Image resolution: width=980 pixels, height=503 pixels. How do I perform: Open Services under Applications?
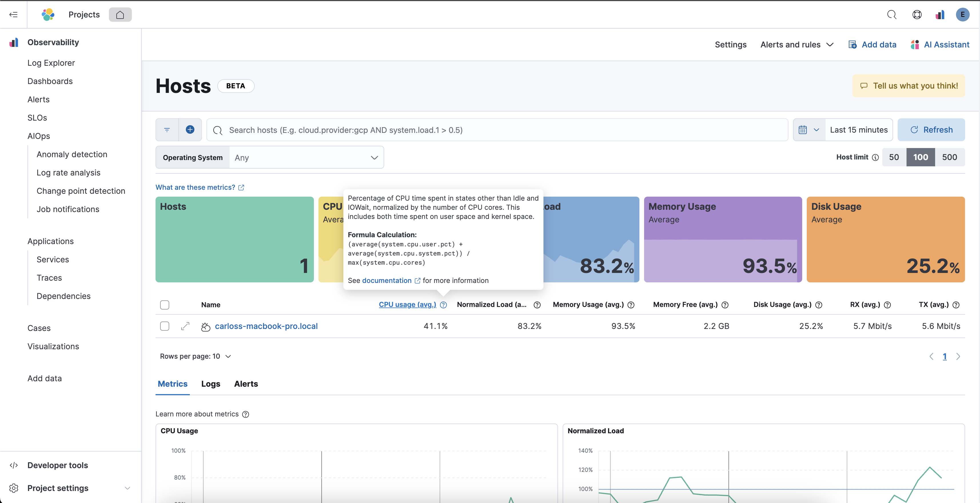(53, 260)
